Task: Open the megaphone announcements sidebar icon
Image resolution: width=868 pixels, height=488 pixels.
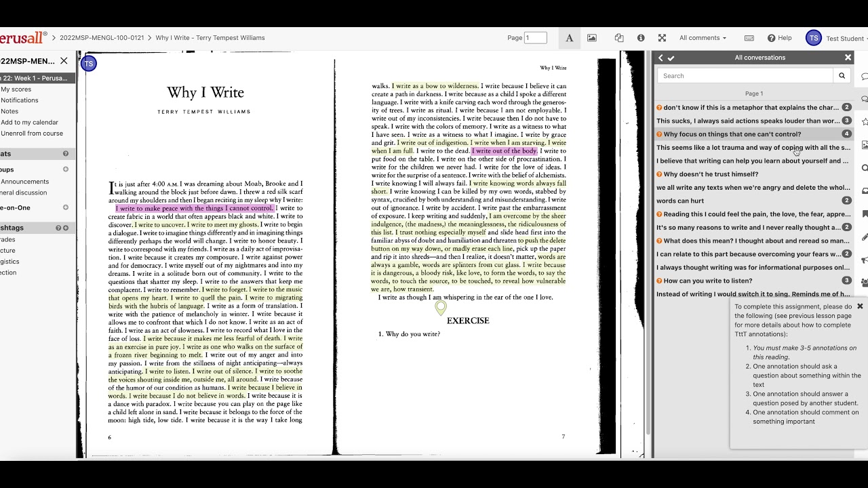Action: click(865, 260)
